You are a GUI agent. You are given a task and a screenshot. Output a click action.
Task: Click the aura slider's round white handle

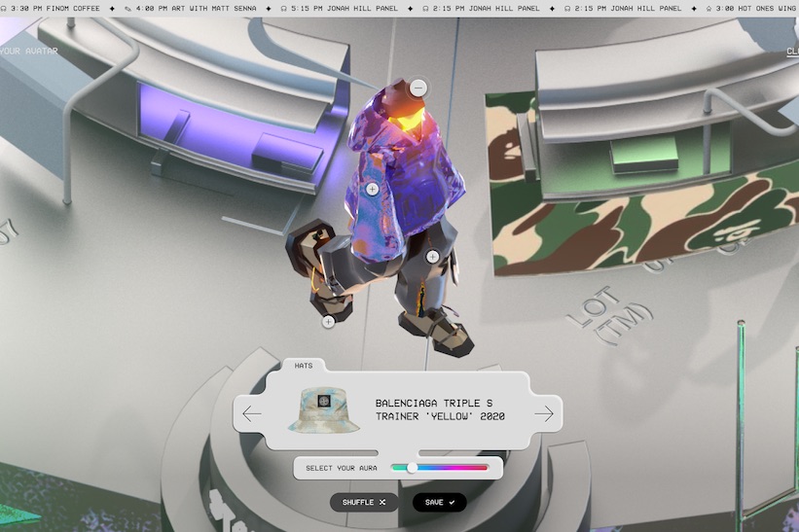pyautogui.click(x=412, y=468)
